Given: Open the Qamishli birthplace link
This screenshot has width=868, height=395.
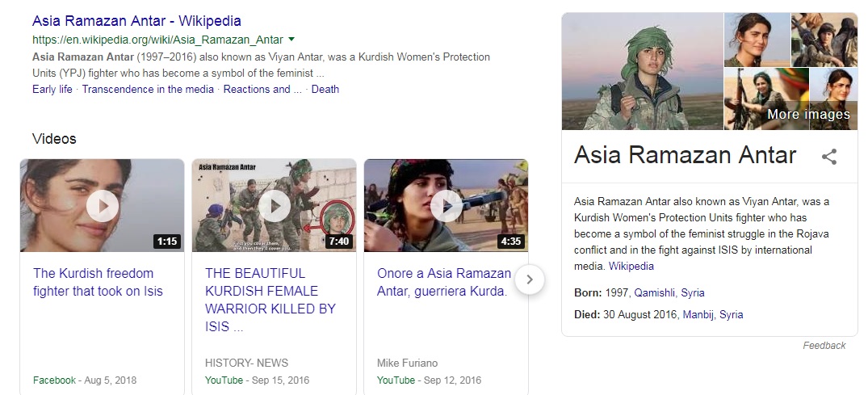Looking at the screenshot, I should [655, 292].
